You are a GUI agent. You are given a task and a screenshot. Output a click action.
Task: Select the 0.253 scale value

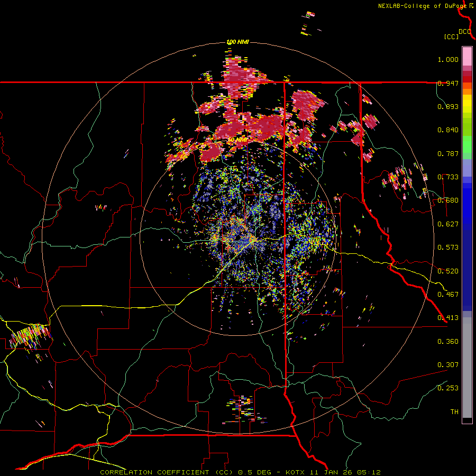point(448,388)
